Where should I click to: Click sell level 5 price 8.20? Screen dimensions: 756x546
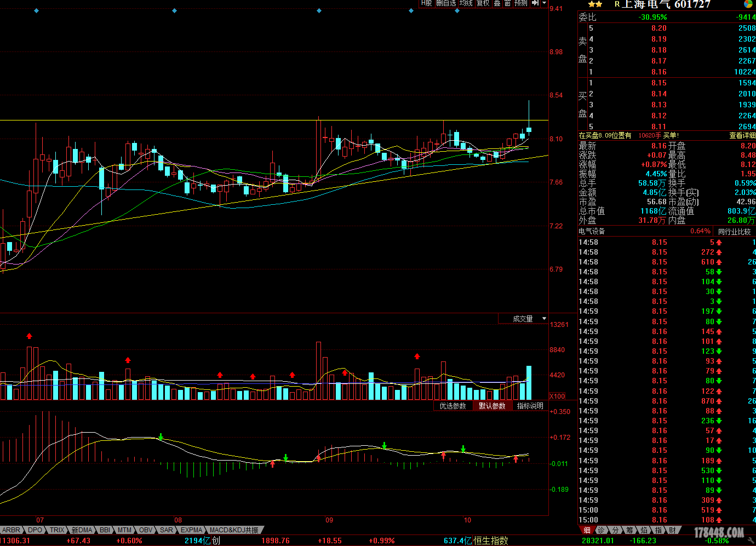(x=659, y=28)
